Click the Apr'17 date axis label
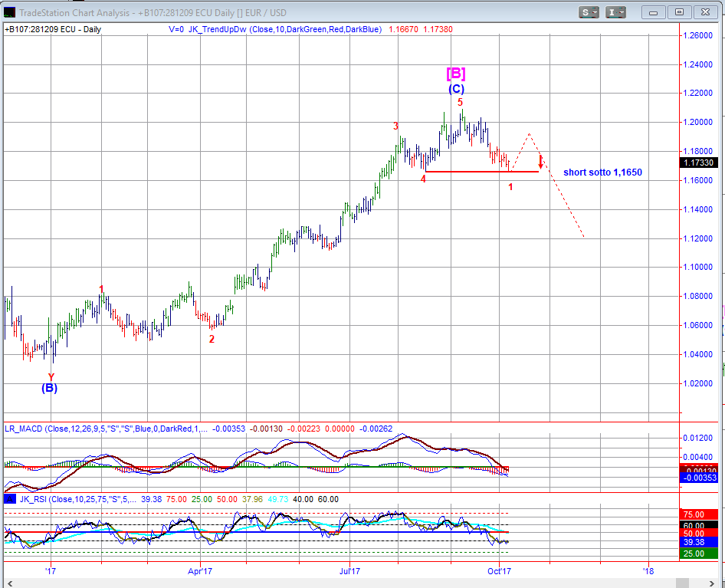The image size is (725, 588). click(x=200, y=571)
